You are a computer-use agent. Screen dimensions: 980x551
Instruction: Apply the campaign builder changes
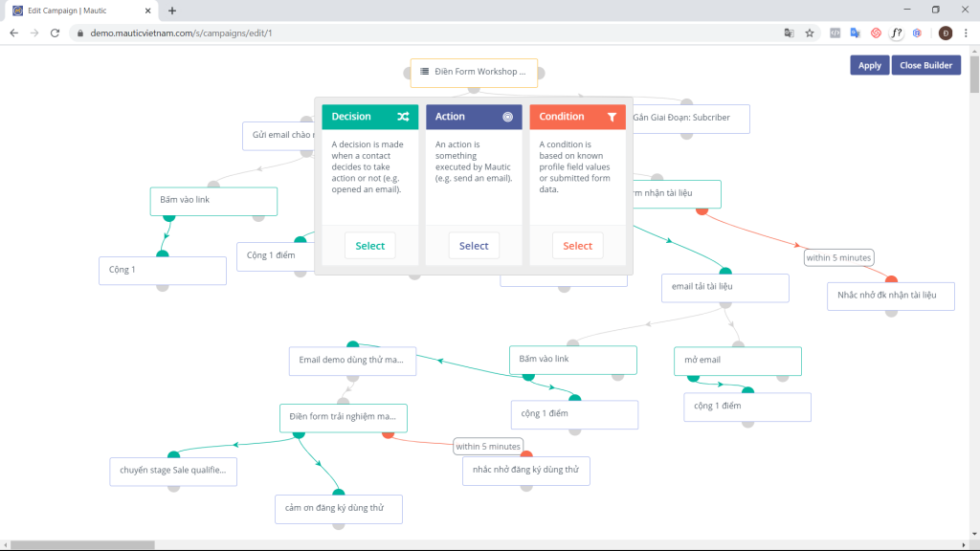click(869, 65)
